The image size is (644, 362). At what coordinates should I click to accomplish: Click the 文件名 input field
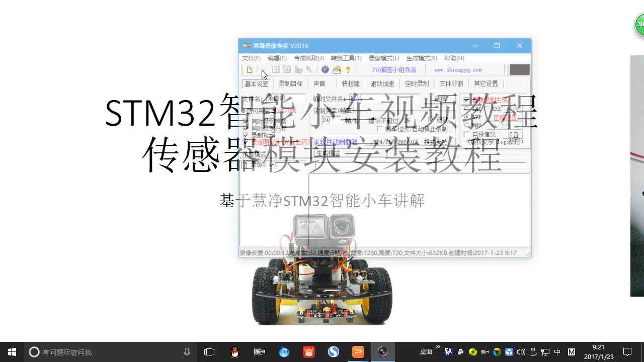[287, 99]
